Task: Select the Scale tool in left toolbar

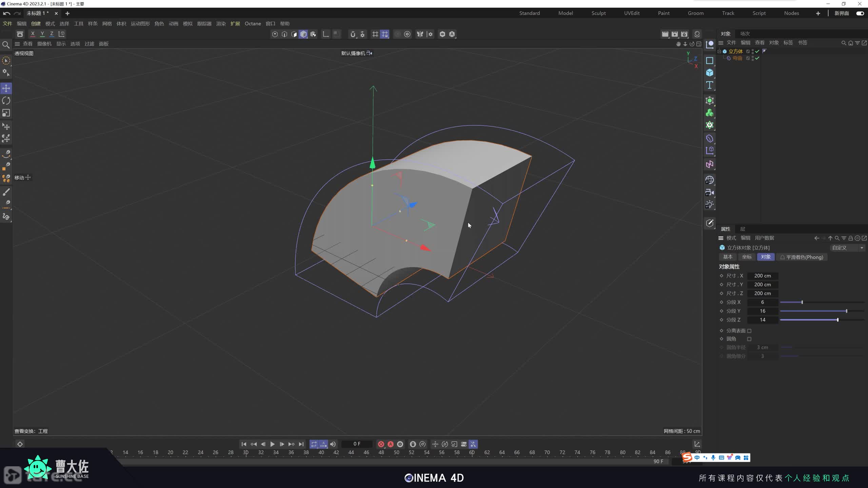Action: point(6,113)
